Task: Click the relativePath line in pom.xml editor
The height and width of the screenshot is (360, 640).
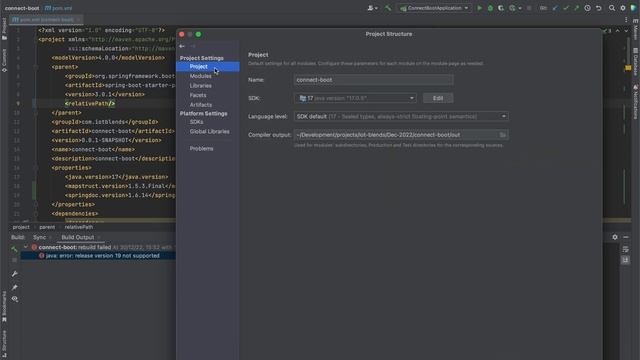Action: tap(90, 104)
